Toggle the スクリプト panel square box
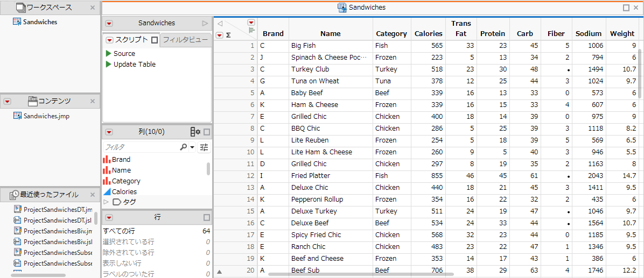Image resolution: width=644 pixels, height=278 pixels. pyautogui.click(x=155, y=40)
